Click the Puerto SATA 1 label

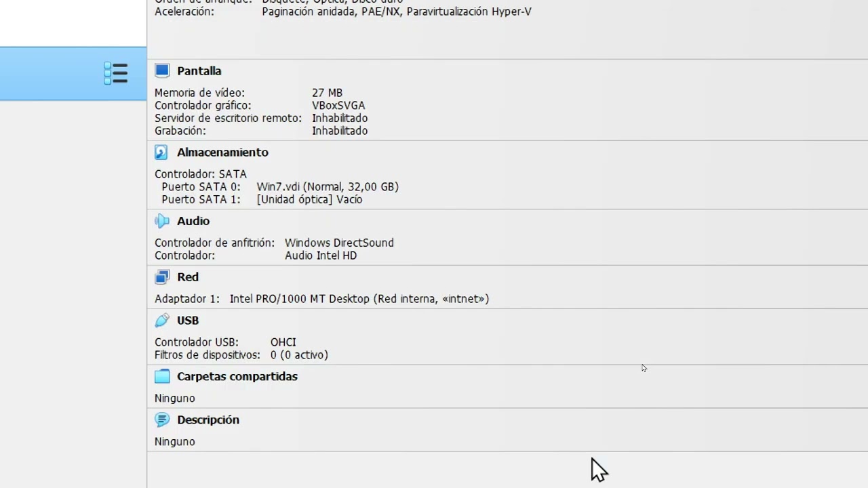coord(201,199)
